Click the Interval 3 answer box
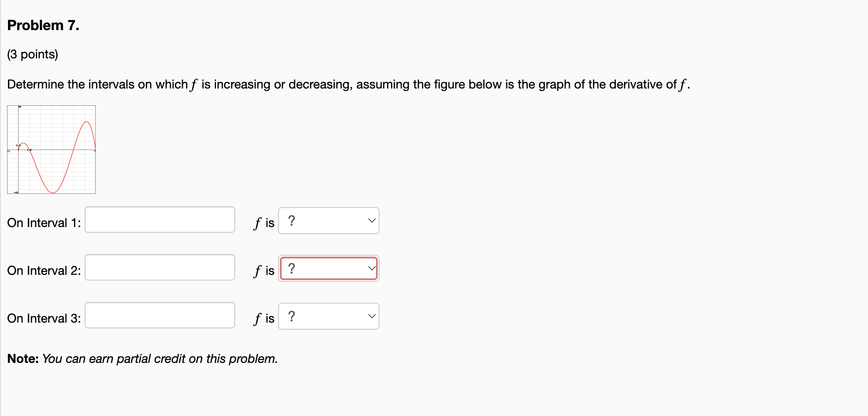 click(159, 315)
